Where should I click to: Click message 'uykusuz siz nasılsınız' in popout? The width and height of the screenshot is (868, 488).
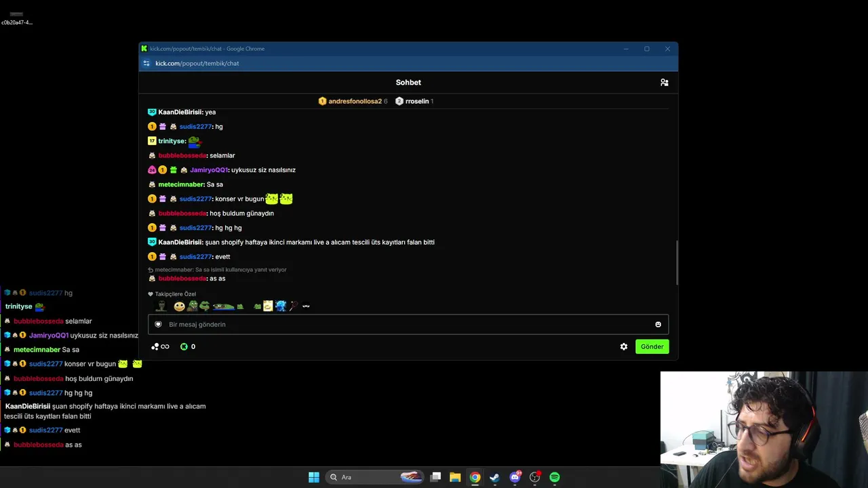coord(263,170)
